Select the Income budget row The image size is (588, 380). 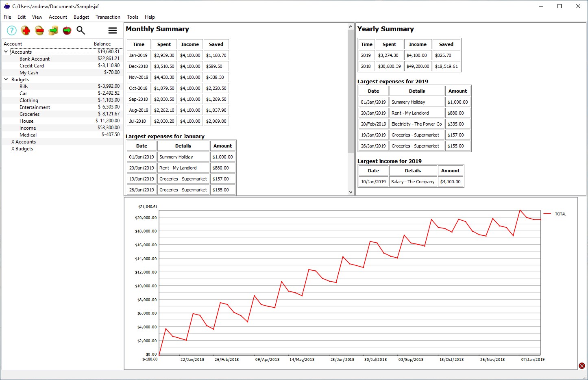62,128
